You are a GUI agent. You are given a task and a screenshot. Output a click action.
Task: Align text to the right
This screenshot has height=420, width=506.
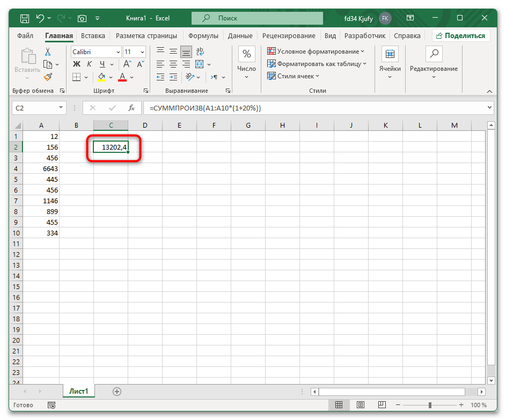(186, 64)
